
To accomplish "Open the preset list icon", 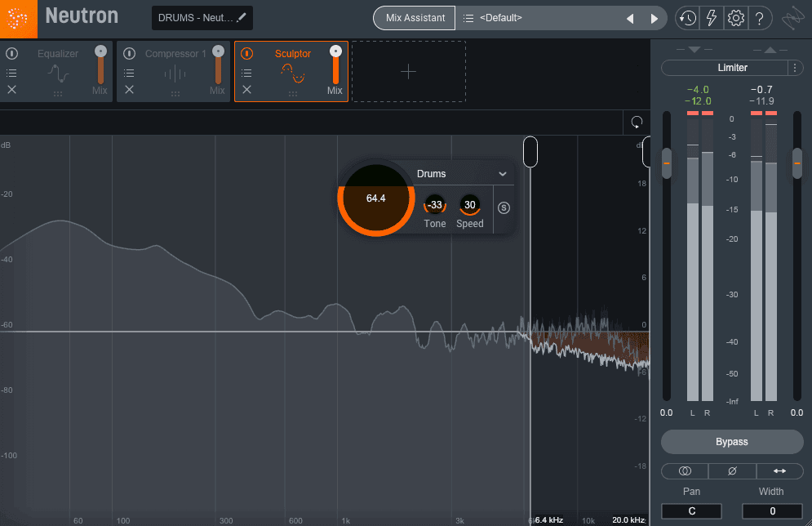I will pyautogui.click(x=468, y=18).
